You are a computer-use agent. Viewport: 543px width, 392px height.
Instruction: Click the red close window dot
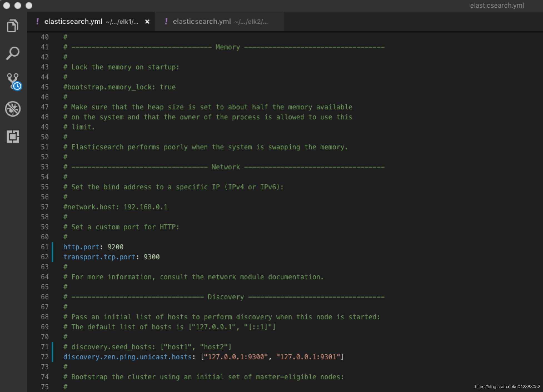point(7,6)
